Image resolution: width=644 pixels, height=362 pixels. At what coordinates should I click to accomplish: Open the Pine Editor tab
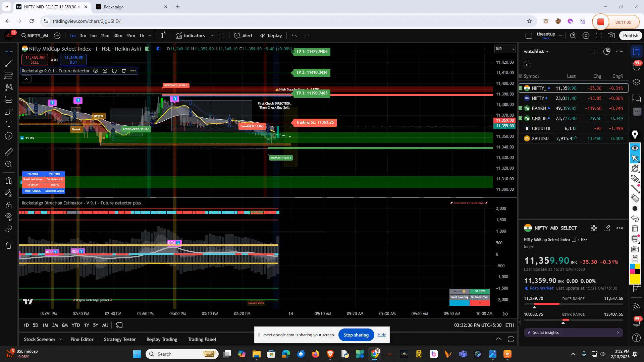(82, 339)
